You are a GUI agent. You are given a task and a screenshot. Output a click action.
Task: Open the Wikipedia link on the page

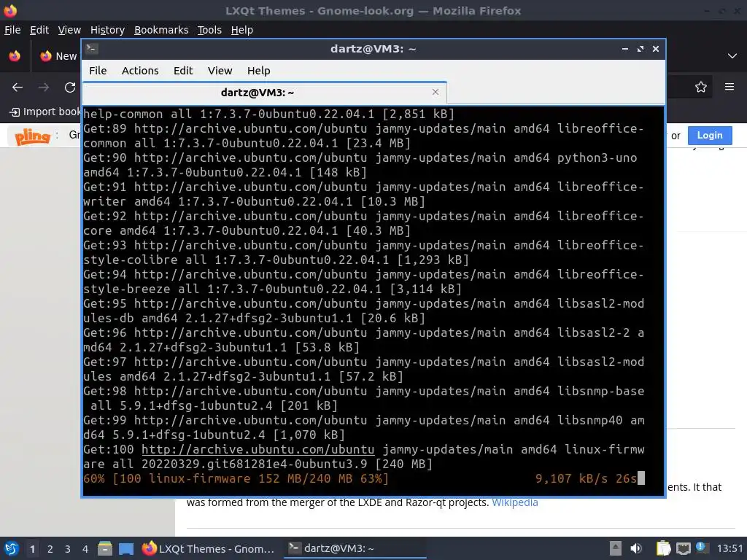coord(514,502)
